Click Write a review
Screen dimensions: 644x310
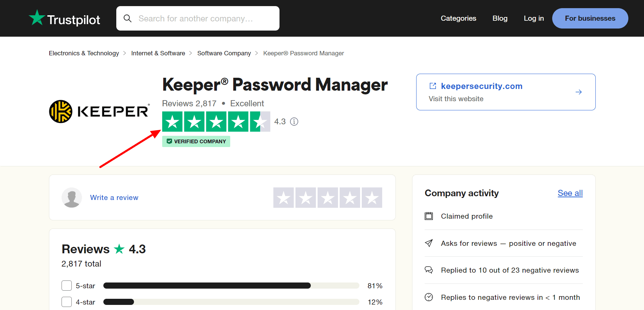point(114,198)
